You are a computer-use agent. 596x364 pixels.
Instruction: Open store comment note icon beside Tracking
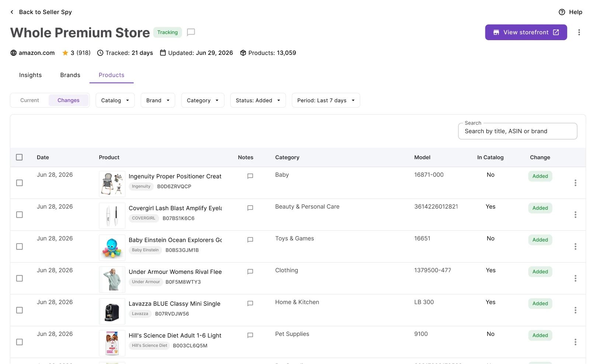[191, 32]
